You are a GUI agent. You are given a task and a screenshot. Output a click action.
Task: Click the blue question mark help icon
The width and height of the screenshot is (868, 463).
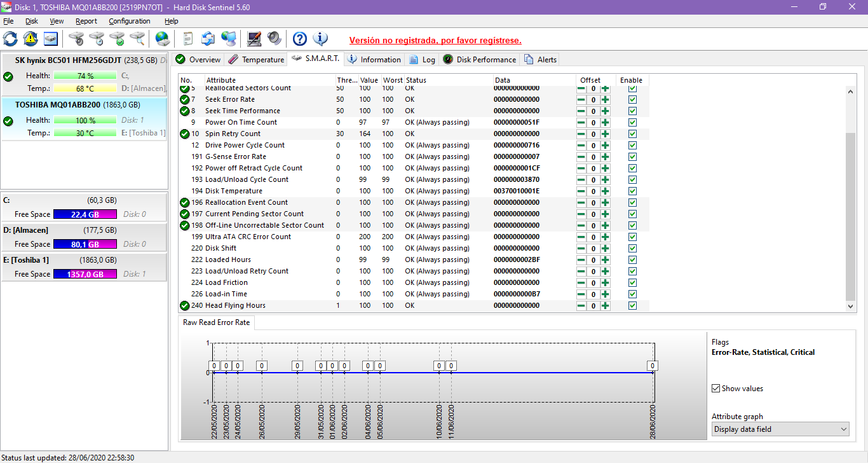point(300,39)
